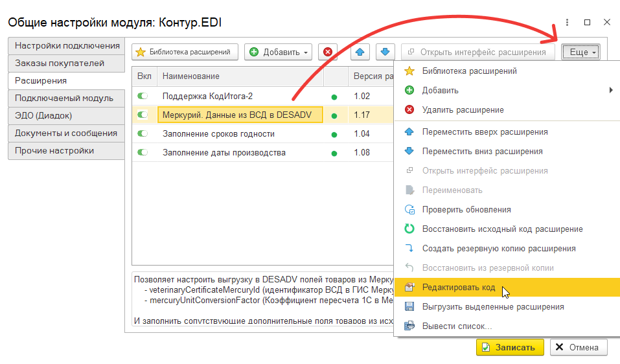
Task: Select the Настройки подключения tab
Action: (x=67, y=46)
